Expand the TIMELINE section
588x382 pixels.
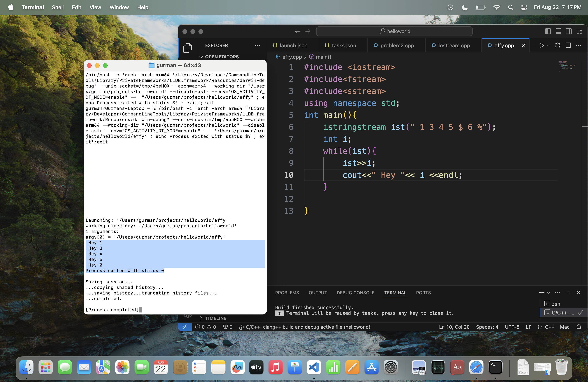[x=215, y=318]
